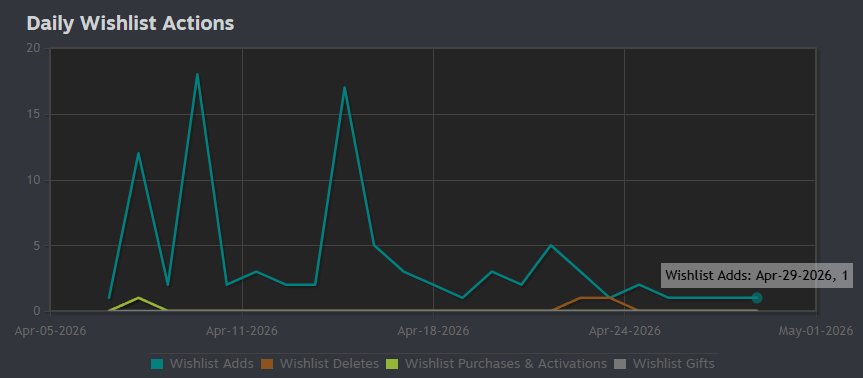The image size is (863, 378).
Task: Toggle the teal Wishlist Adds legend swatch
Action: pos(157,364)
